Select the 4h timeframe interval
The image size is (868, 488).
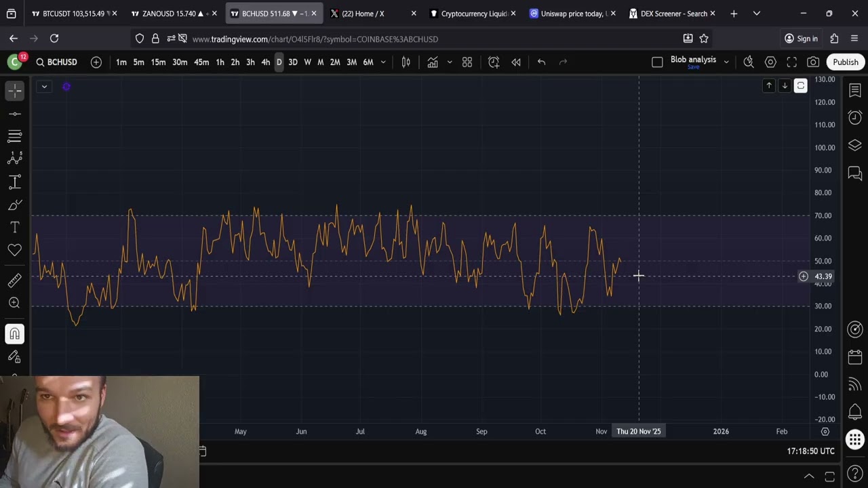click(x=265, y=62)
